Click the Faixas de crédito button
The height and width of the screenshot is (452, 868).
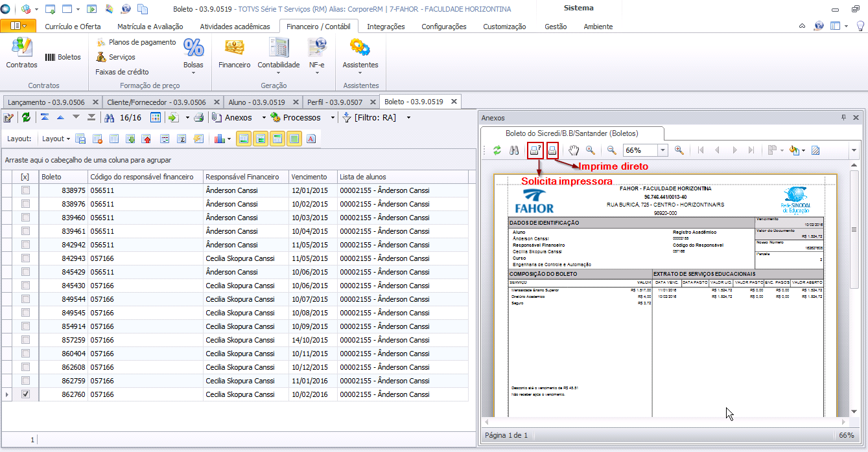point(122,72)
